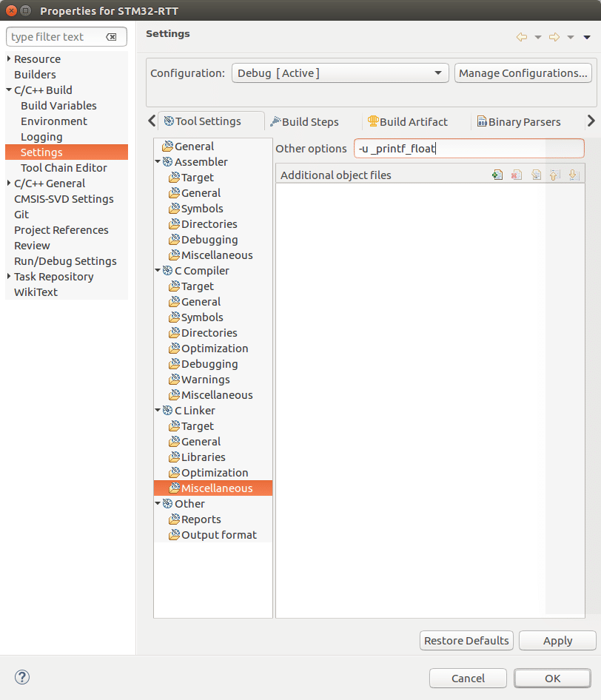This screenshot has width=601, height=700.
Task: Collapse the Assembler settings section
Action: (x=157, y=161)
